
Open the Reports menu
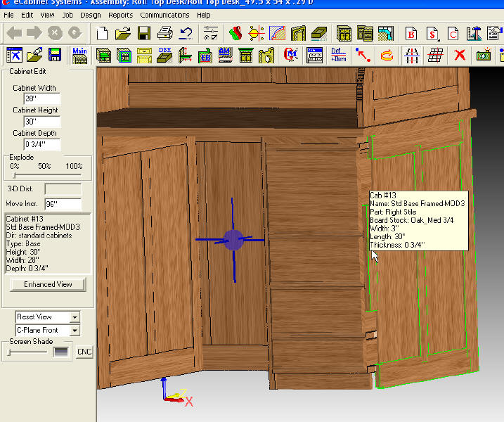click(120, 15)
